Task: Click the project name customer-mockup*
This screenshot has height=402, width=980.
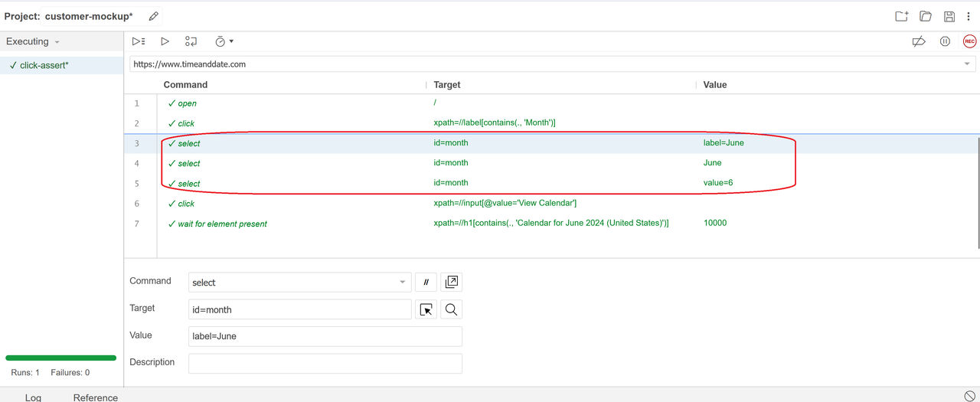Action: pos(89,16)
